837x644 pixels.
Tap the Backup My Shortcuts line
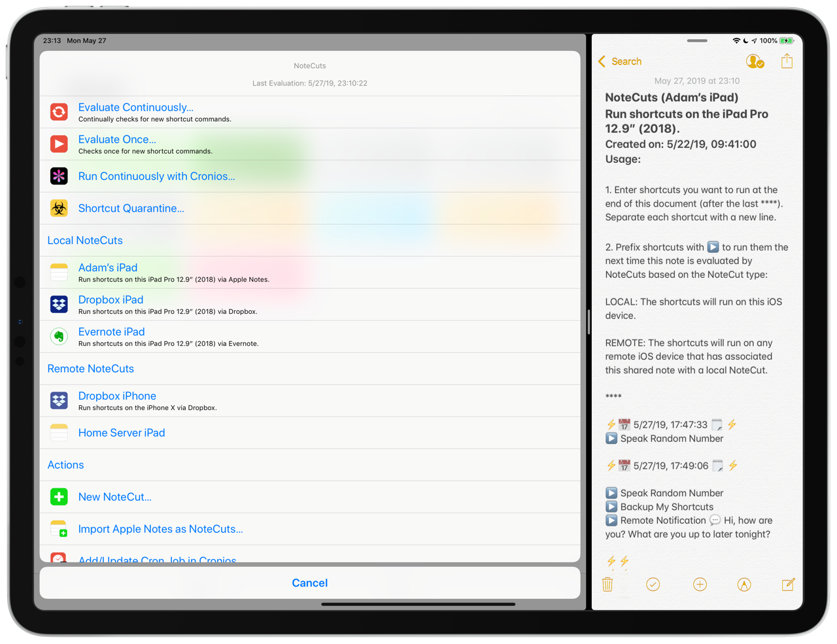click(659, 507)
